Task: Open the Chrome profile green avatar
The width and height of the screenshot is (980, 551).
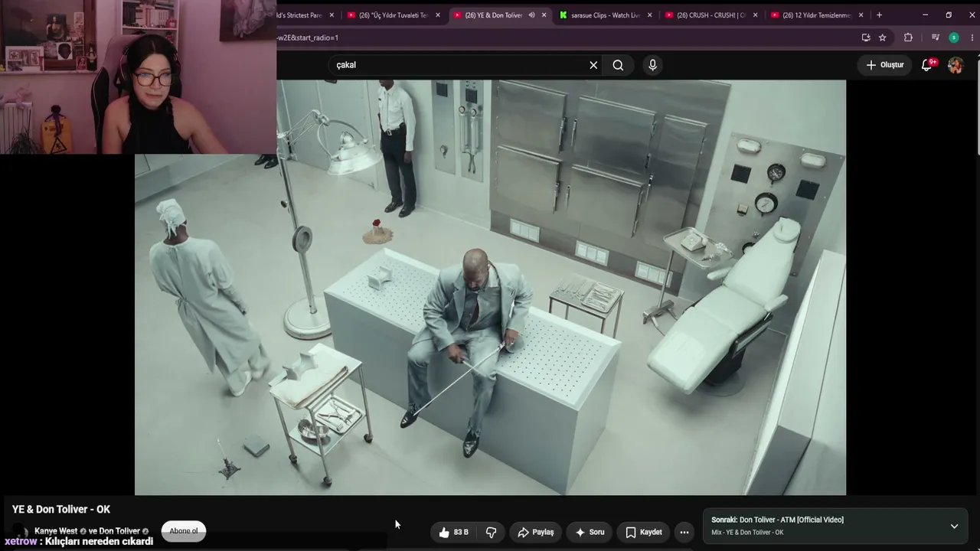Action: click(954, 37)
